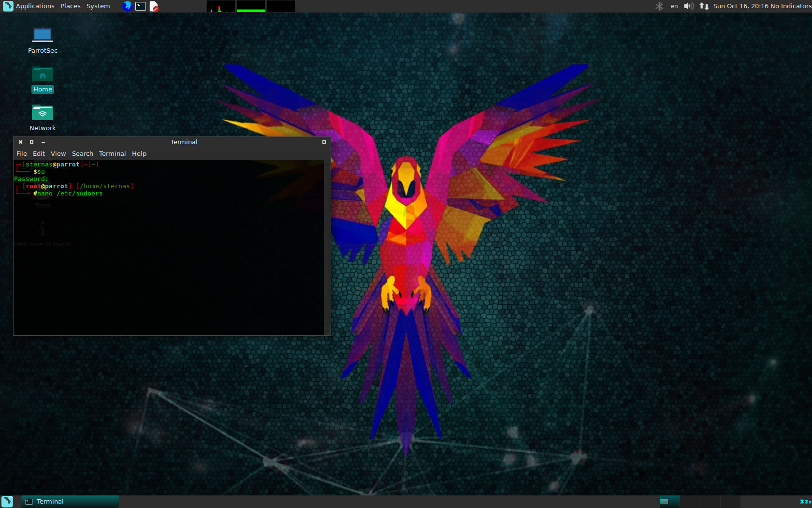This screenshot has height=508, width=812.
Task: Select the Network desktop icon
Action: tap(43, 118)
